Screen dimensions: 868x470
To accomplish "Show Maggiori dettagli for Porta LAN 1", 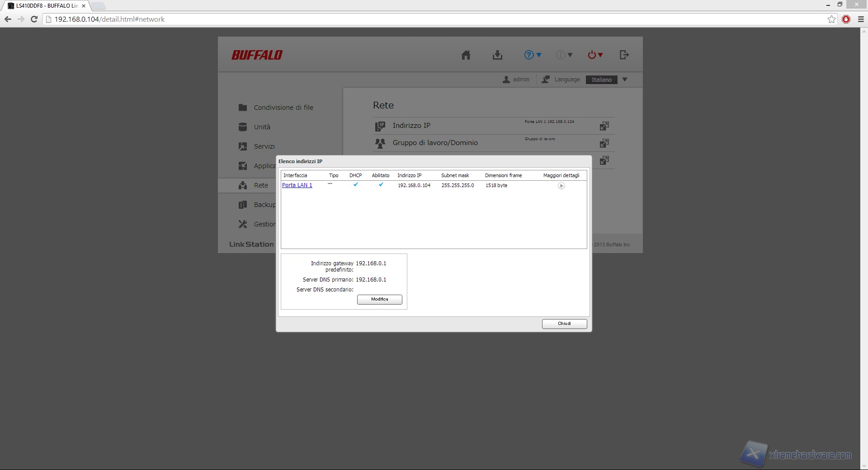I will (561, 186).
